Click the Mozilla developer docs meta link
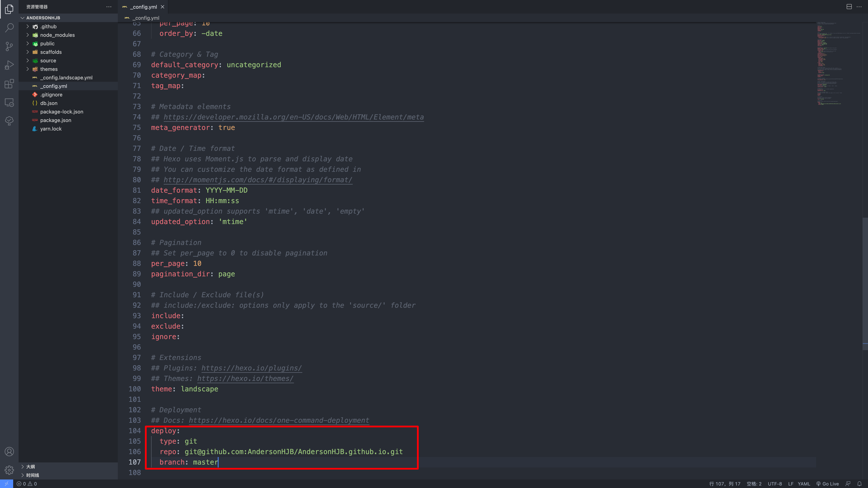The image size is (868, 488). point(294,117)
